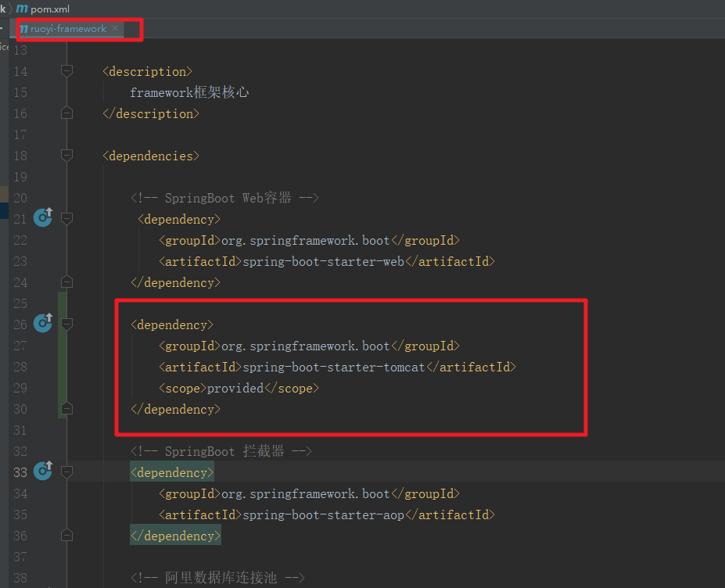
Task: Click line number 13 in the gutter
Action: pyautogui.click(x=20, y=50)
